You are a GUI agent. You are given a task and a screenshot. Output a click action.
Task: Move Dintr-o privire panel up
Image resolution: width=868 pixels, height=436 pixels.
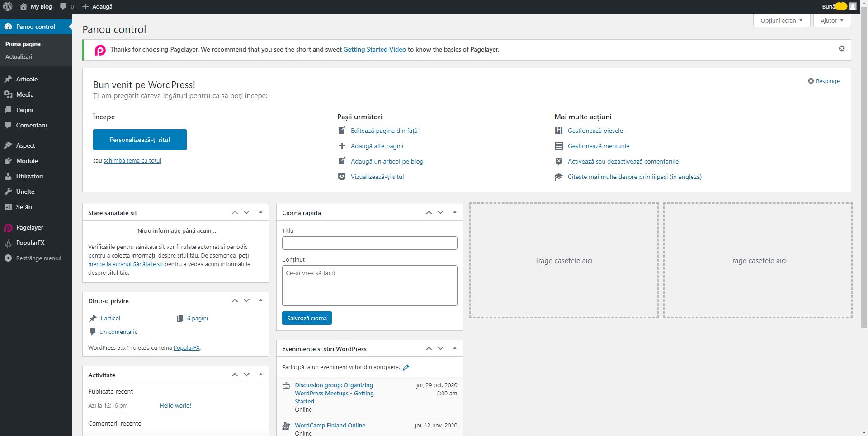click(x=235, y=300)
